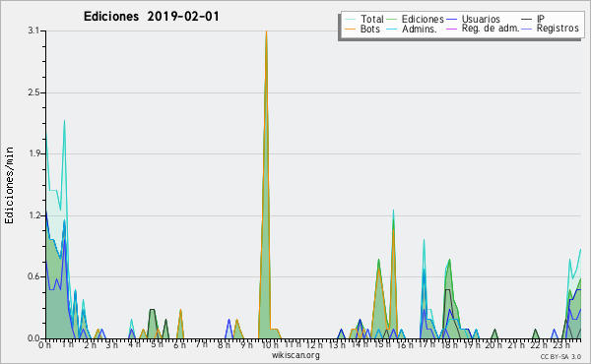
Task: Click the 10 h bot edits peak
Action: pyautogui.click(x=266, y=32)
